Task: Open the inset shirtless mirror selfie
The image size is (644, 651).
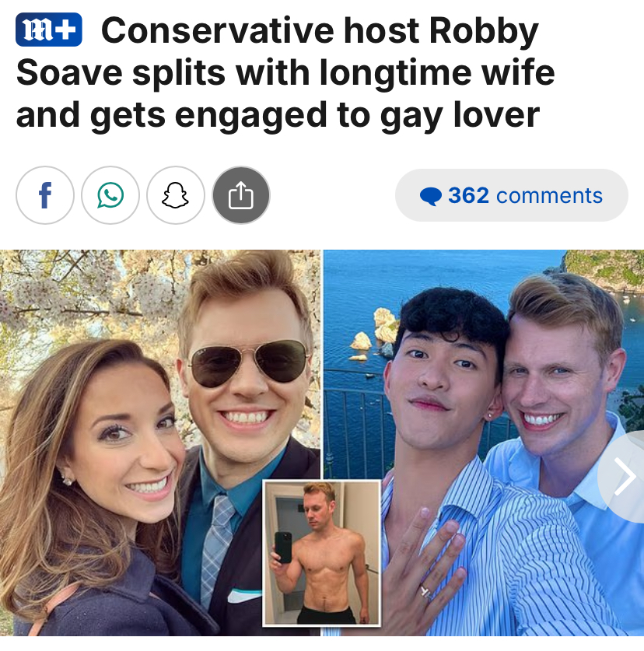Action: (x=322, y=552)
